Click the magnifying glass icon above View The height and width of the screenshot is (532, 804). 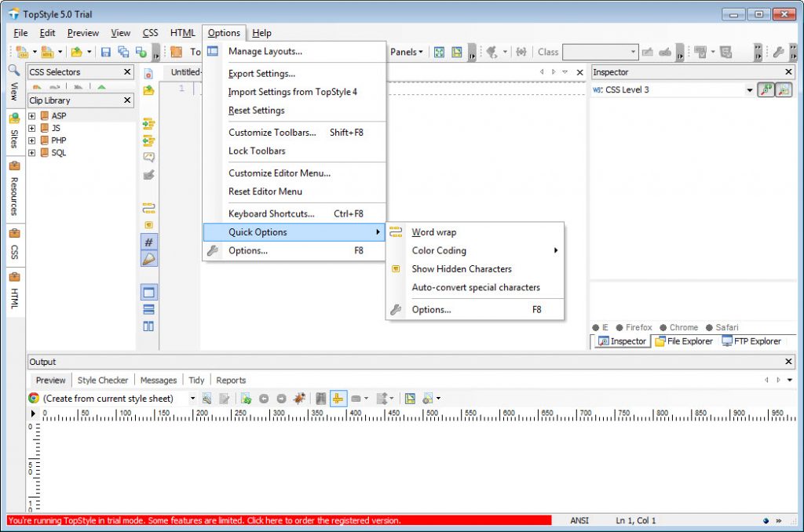pyautogui.click(x=14, y=71)
